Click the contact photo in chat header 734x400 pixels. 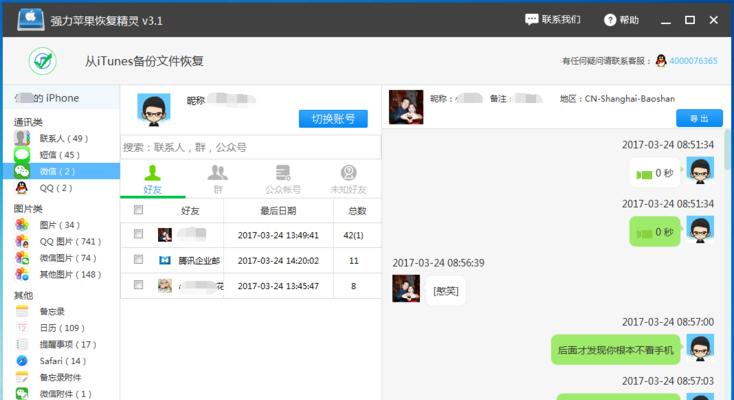pos(406,107)
